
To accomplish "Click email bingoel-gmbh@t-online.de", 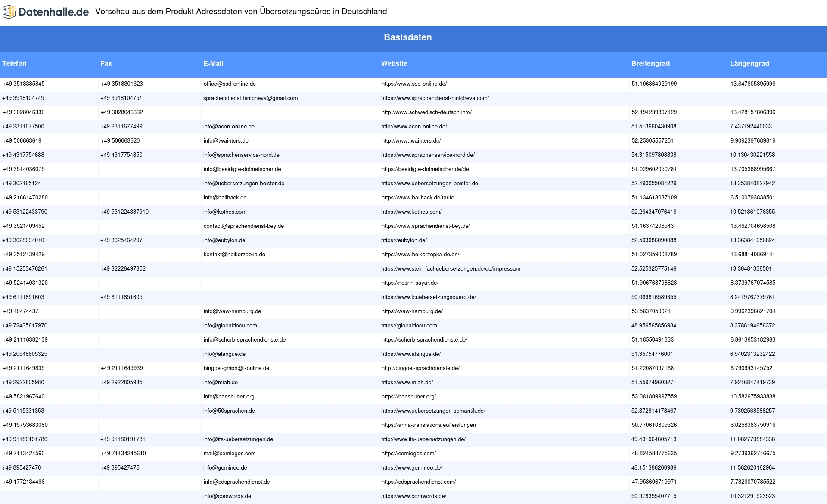I will [236, 368].
